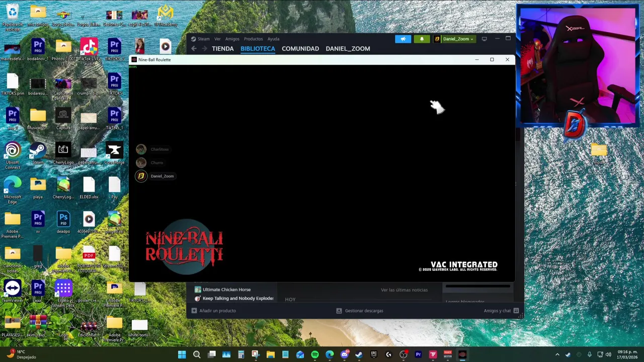Open Amigos y chat in Steam
This screenshot has height=362, width=644.
(501, 311)
